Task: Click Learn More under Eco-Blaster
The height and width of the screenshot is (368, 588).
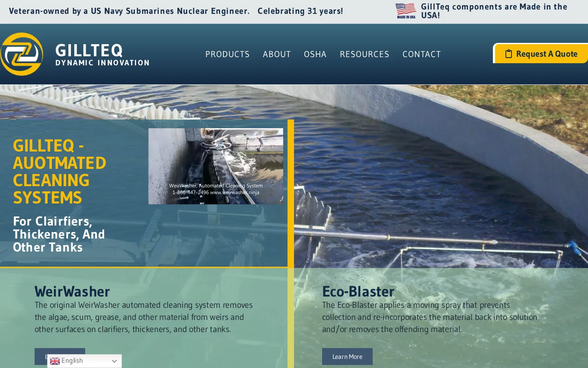Action: pos(347,357)
